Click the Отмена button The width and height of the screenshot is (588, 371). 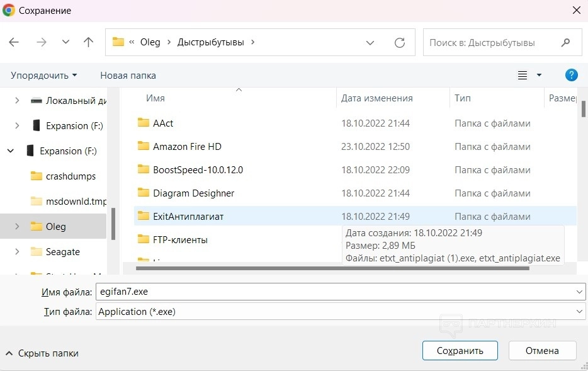pyautogui.click(x=542, y=351)
